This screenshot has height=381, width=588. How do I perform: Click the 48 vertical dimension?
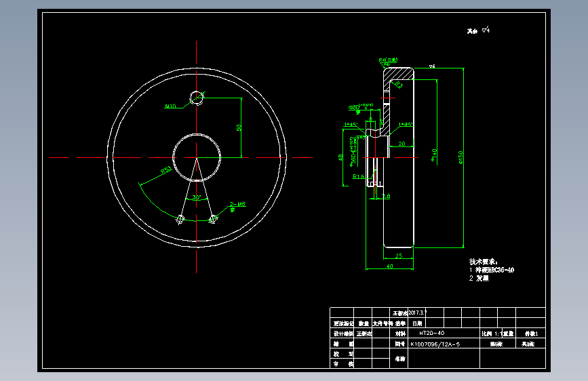340,157
